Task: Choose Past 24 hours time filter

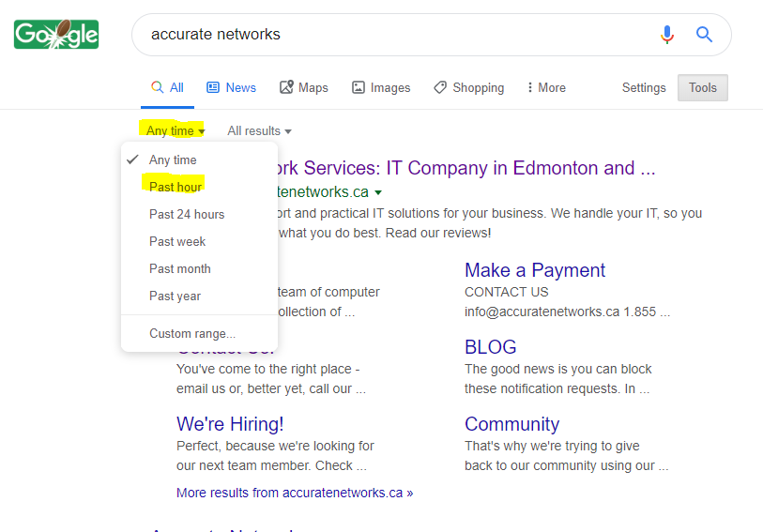Action: tap(199, 215)
